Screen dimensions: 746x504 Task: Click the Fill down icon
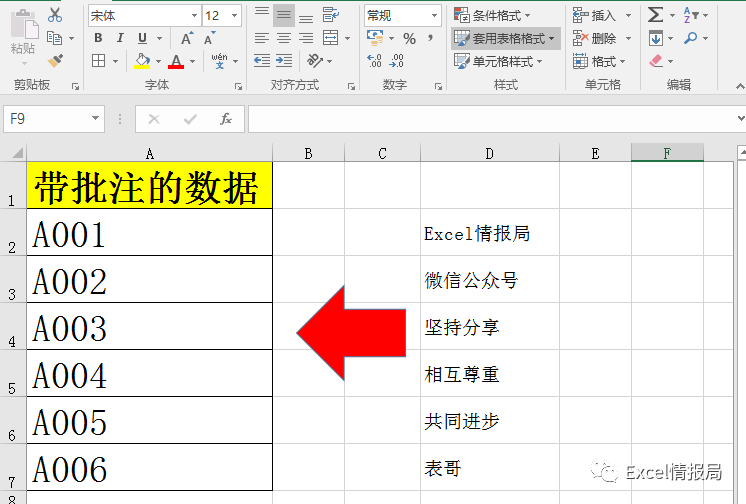pyautogui.click(x=656, y=38)
